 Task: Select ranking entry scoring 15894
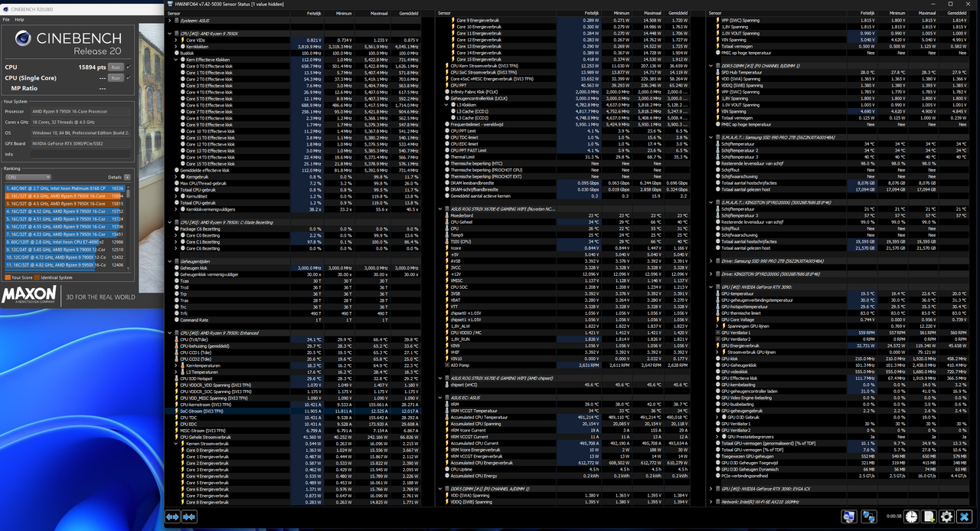pyautogui.click(x=64, y=195)
